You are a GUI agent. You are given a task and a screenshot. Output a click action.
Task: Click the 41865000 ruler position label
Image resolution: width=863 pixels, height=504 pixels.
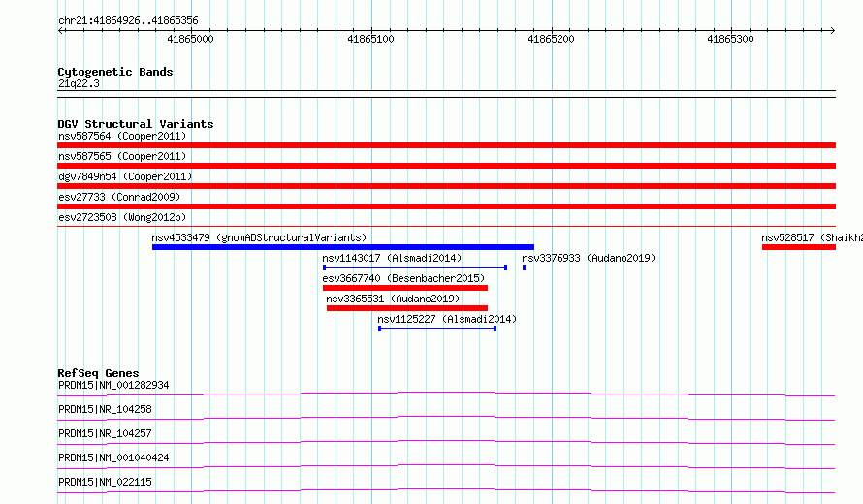(x=190, y=39)
